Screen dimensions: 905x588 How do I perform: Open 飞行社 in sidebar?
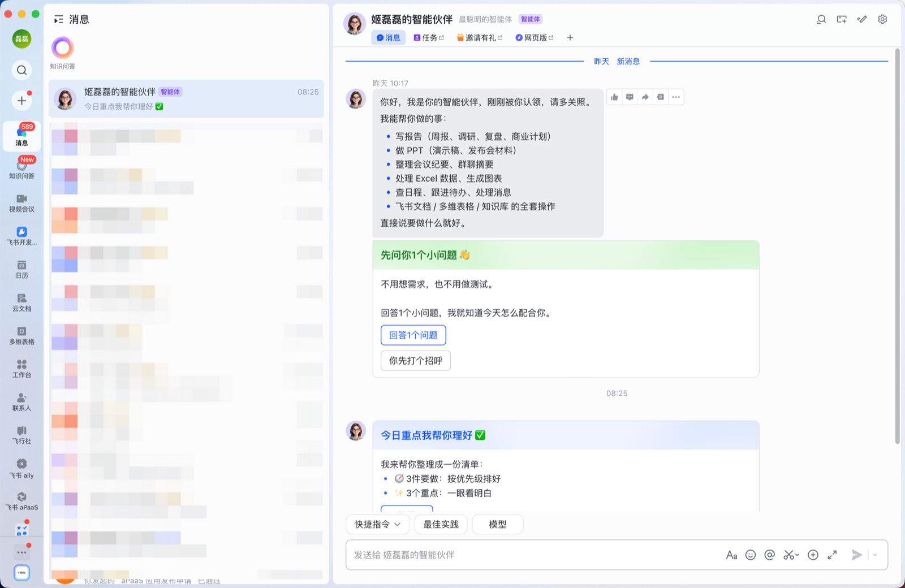click(x=21, y=435)
